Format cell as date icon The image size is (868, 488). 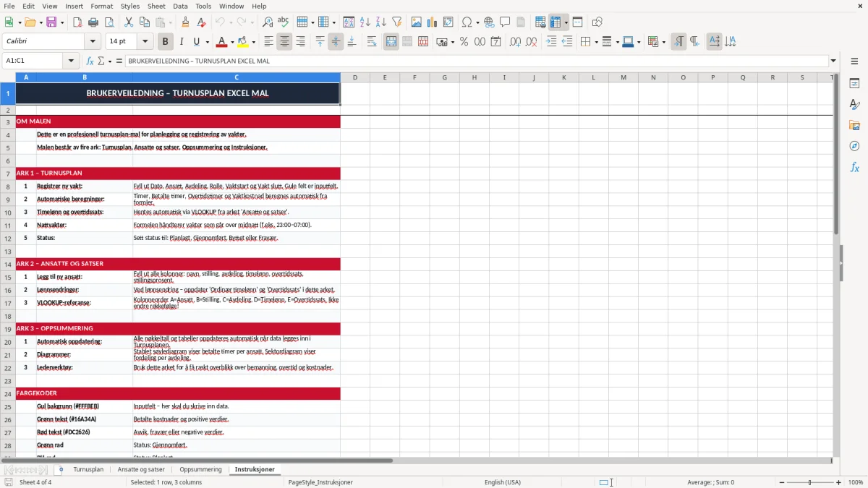pos(495,42)
